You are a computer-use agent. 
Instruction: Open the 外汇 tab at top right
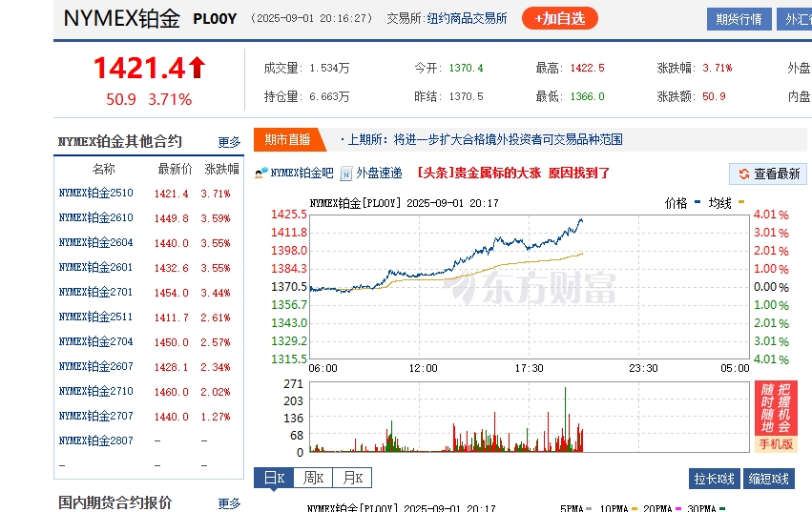point(795,19)
